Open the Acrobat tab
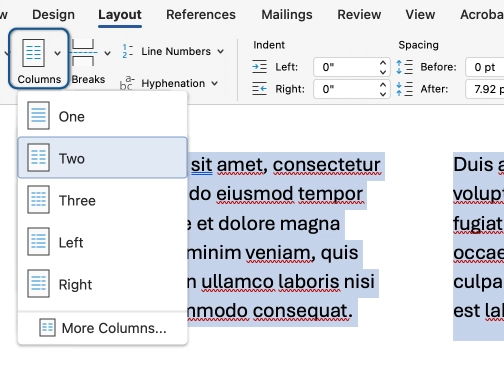This screenshot has height=379, width=504. [482, 15]
